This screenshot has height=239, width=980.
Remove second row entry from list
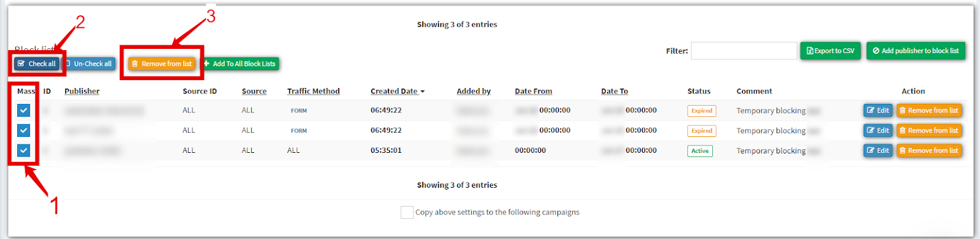tap(929, 130)
